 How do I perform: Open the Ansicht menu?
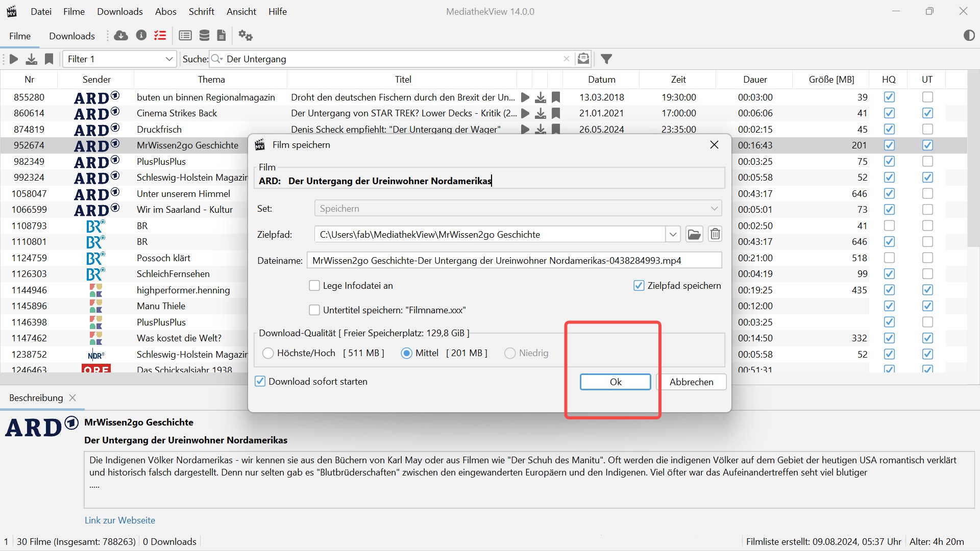click(x=241, y=11)
